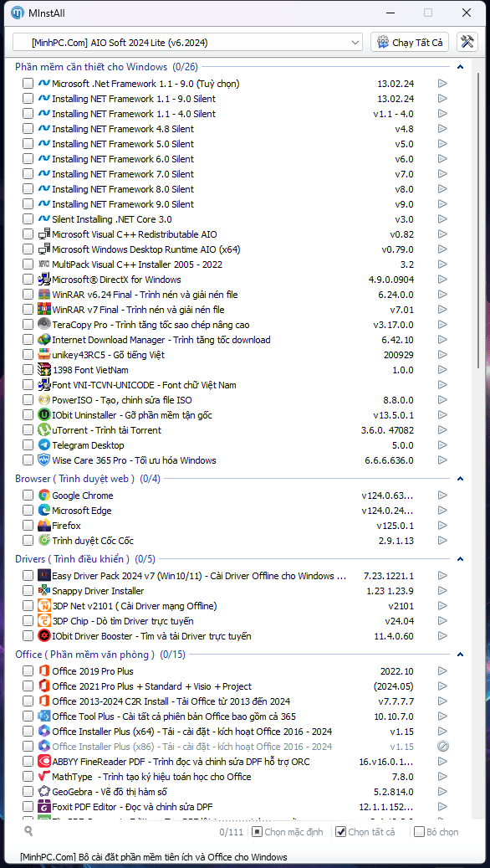Collapse the Office (Phần mềm văn phòng) group
The height and width of the screenshot is (868, 490).
460,655
